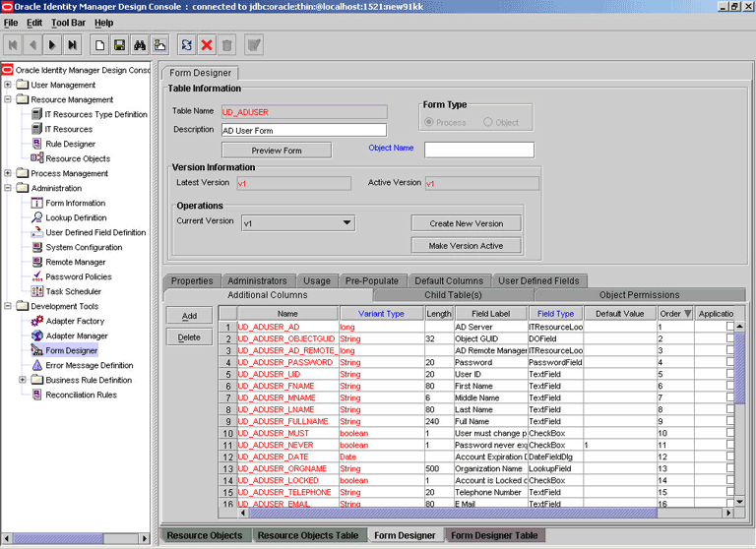Viewport: 756px width, 549px height.
Task: Click the Delete column button
Action: [189, 337]
